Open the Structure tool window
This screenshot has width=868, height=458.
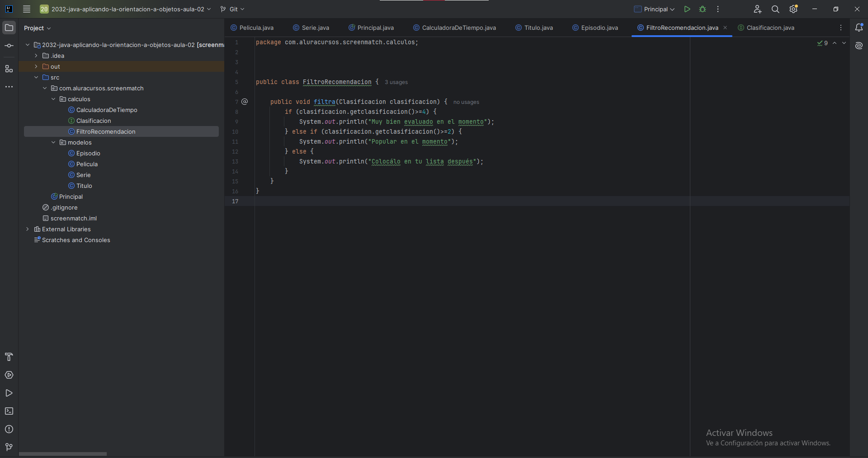9,69
